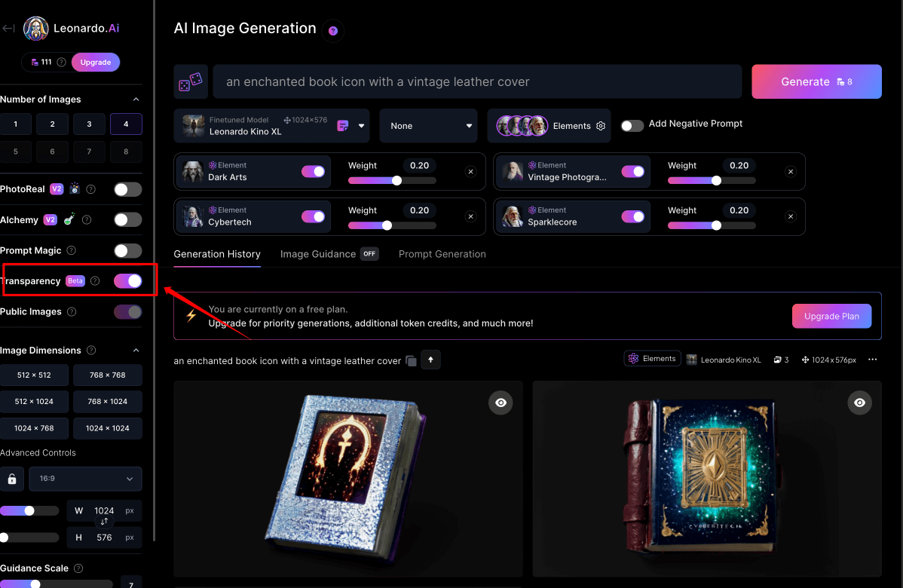903x588 pixels.
Task: Click the random prompt dice icon
Action: [x=191, y=81]
